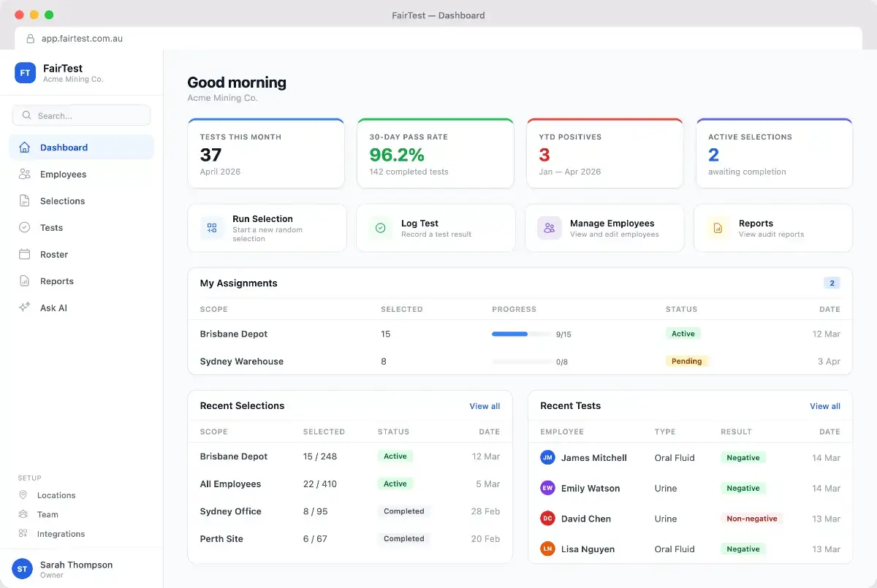
Task: Click the Brisbane Depot progress bar
Action: (x=522, y=334)
